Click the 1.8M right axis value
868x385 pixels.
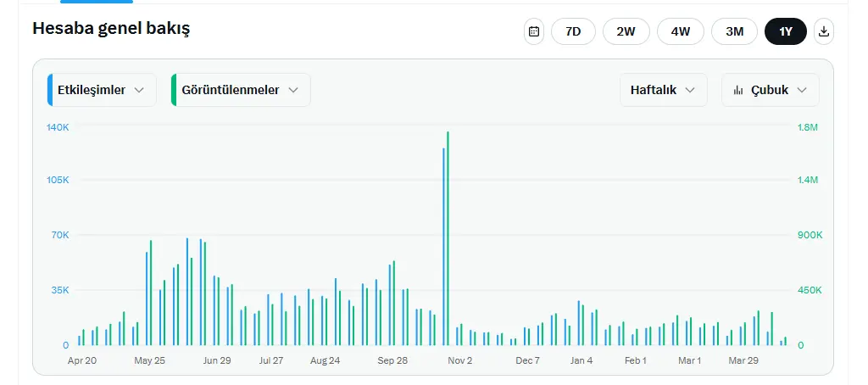point(807,127)
